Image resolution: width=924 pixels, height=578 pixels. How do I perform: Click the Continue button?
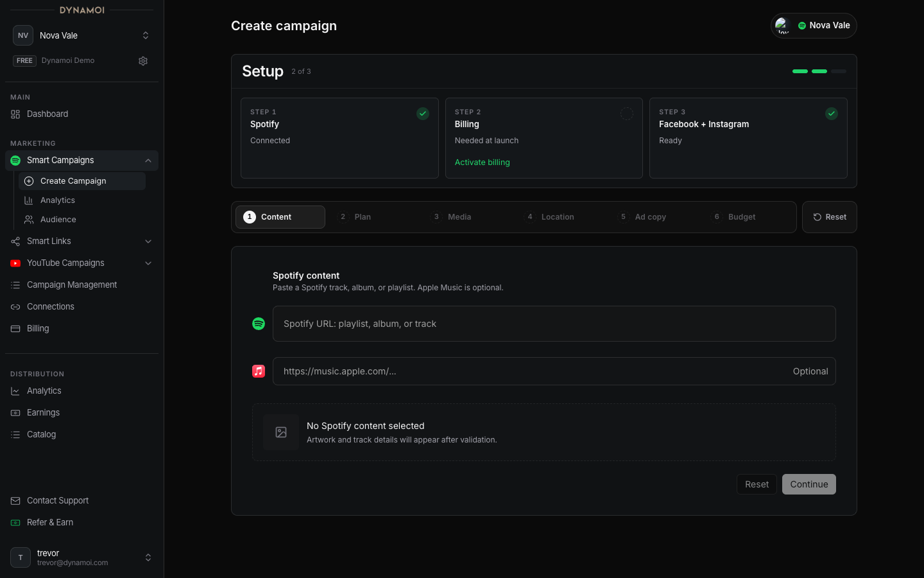point(809,484)
